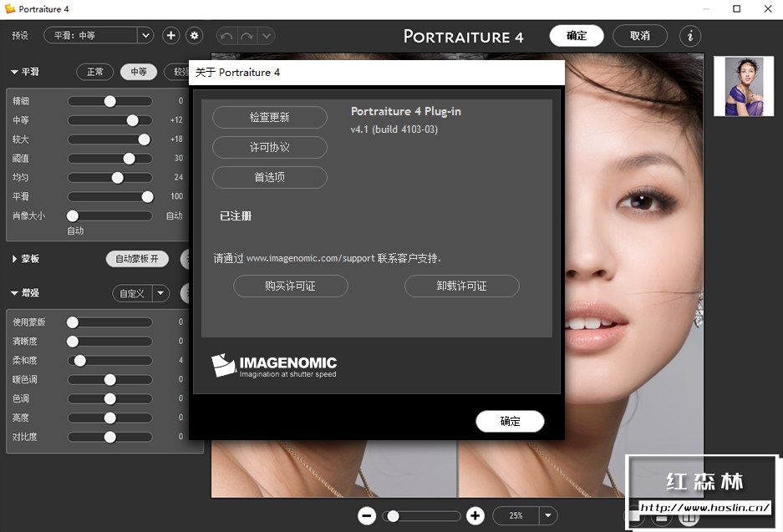Close the Portraiture 4 window
This screenshot has height=532, width=783.
click(768, 8)
